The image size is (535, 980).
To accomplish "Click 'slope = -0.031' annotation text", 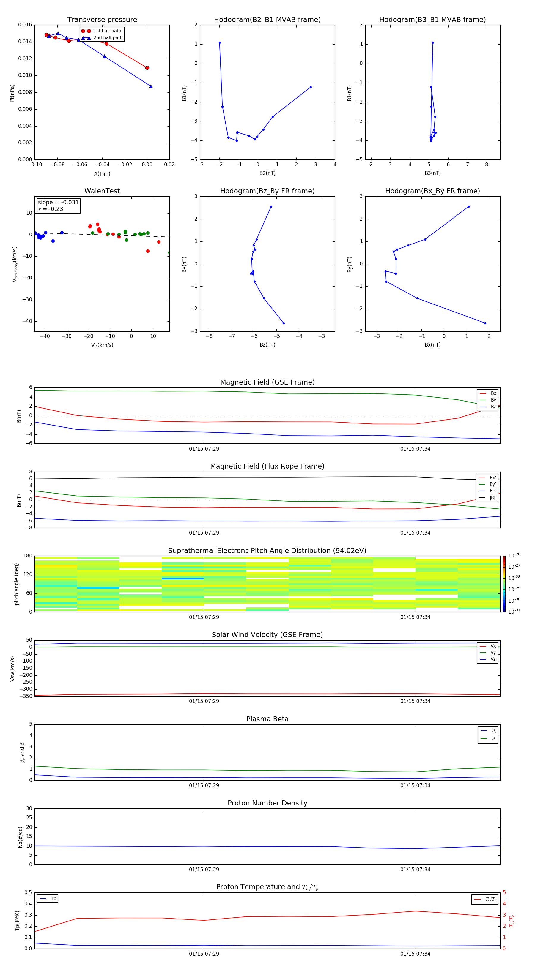I will click(x=58, y=203).
